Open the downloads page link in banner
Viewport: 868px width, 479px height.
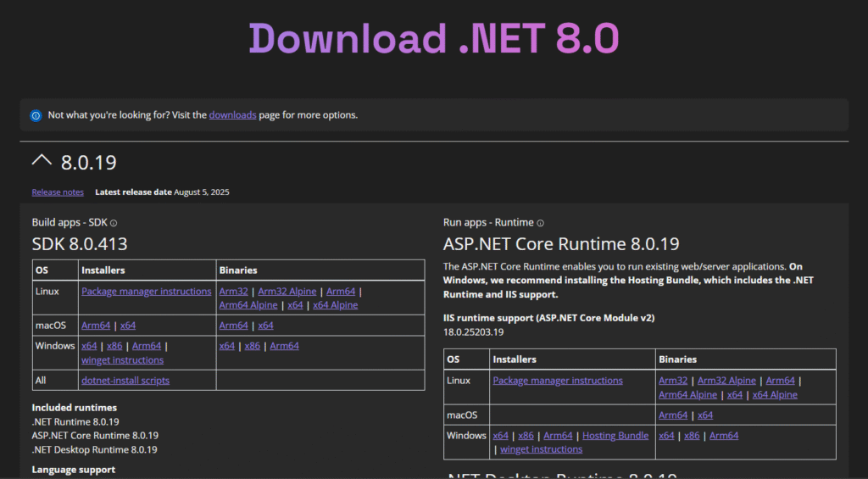click(232, 114)
